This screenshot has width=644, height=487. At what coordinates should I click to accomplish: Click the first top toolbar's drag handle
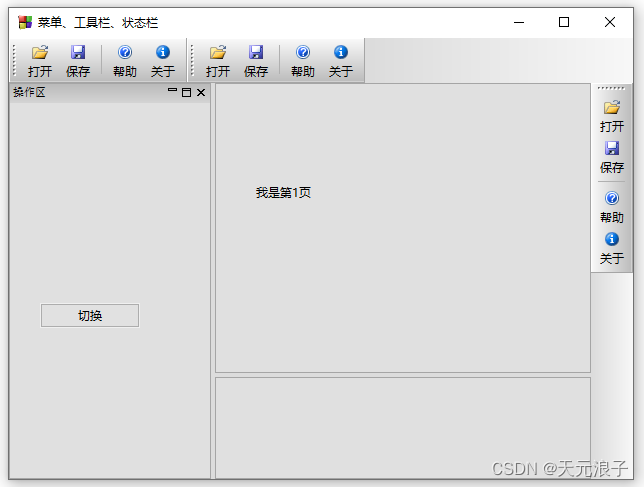(14, 61)
